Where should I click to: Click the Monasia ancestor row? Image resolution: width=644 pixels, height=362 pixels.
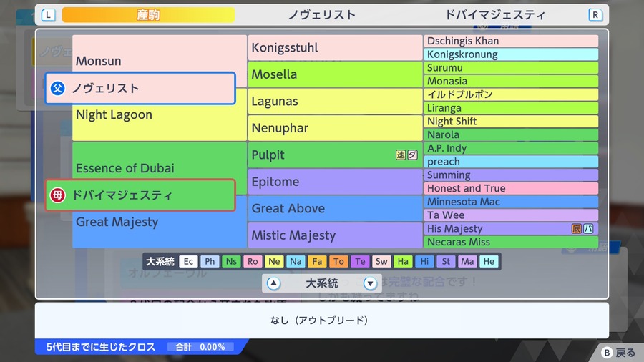[511, 82]
